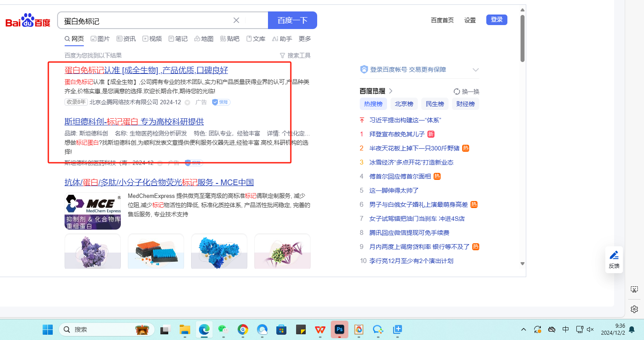Open the 搜索工具 filter
Screen dimensions: 644x340
point(295,55)
